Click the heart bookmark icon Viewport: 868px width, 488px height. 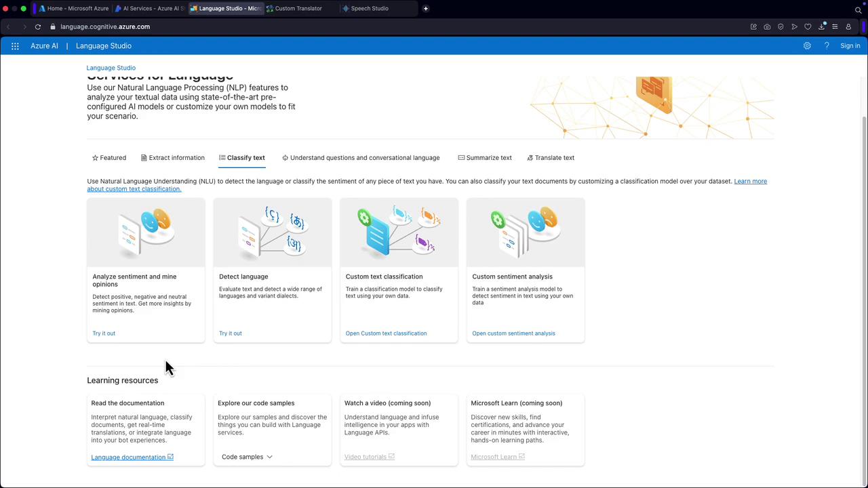(x=808, y=27)
